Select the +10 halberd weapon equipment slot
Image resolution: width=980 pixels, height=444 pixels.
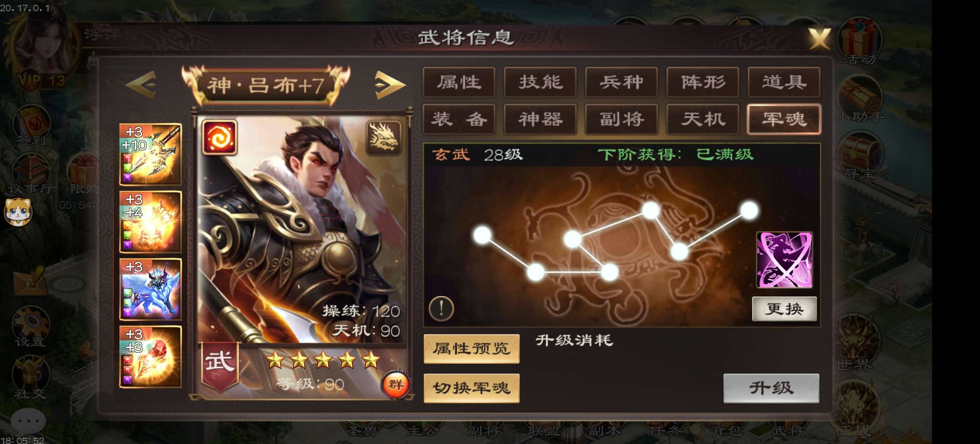coord(151,154)
